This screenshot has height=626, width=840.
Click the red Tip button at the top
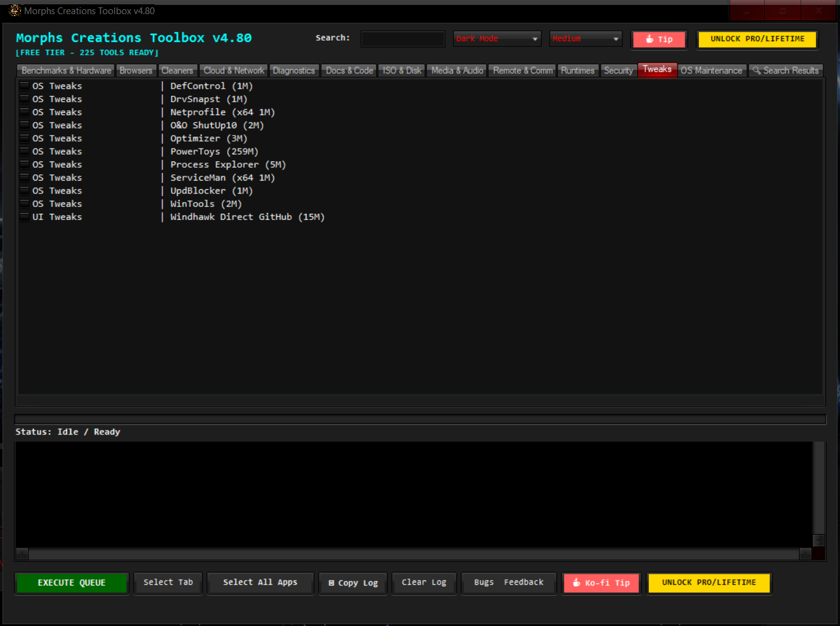tap(659, 39)
